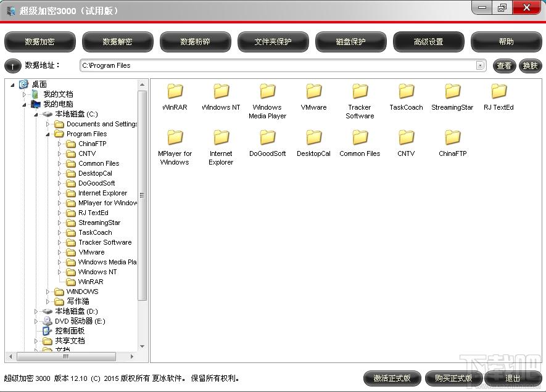Switch to the 数据粉碎 tab

[x=195, y=42]
